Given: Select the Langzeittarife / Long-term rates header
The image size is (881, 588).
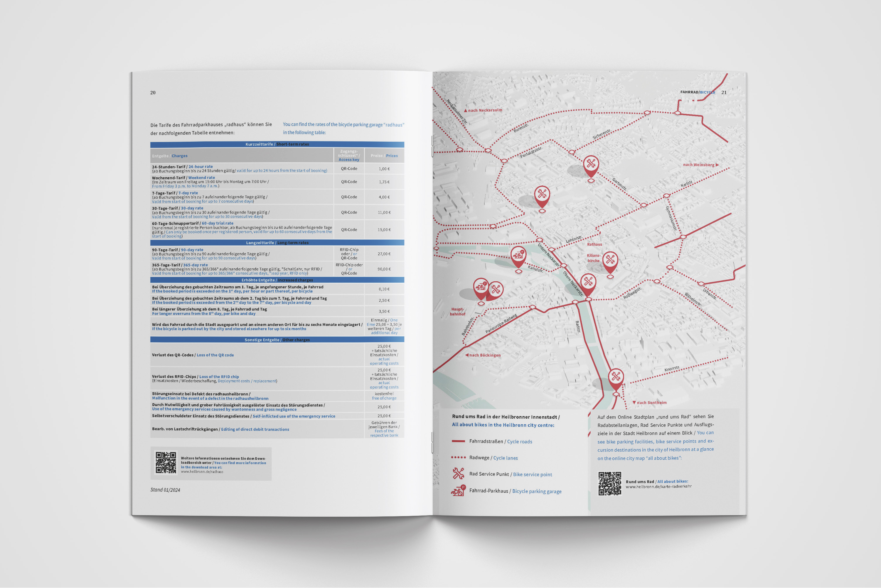Looking at the screenshot, I should pos(277,243).
